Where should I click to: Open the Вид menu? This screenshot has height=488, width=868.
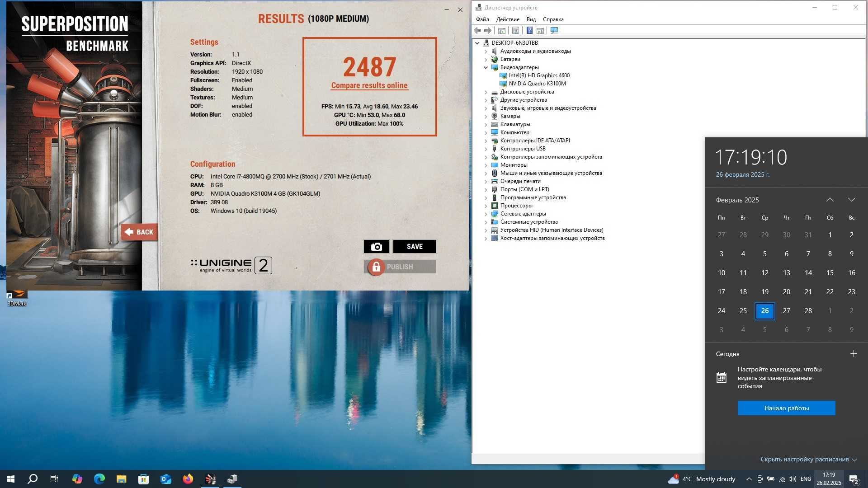click(531, 19)
